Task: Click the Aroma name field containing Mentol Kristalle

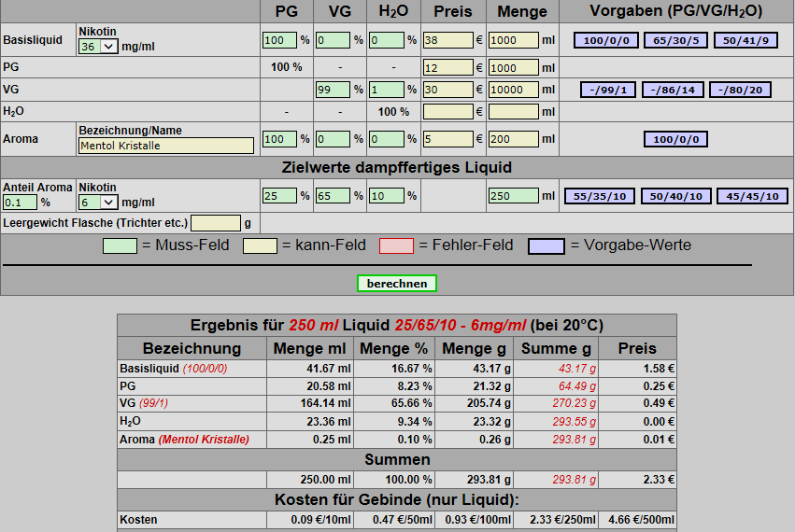Action: coord(166,146)
